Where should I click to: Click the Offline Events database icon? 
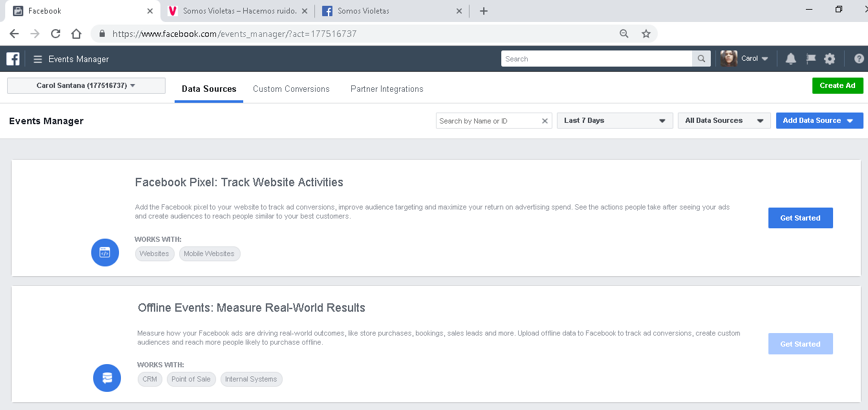point(107,378)
